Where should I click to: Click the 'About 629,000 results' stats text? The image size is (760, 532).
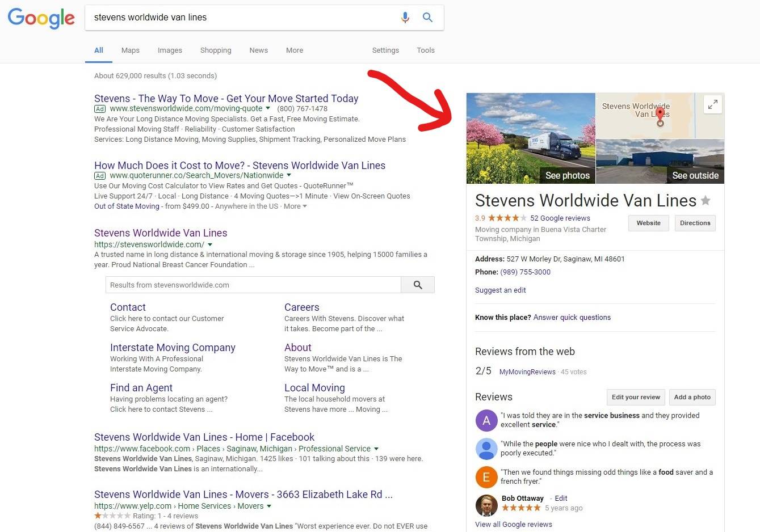156,76
